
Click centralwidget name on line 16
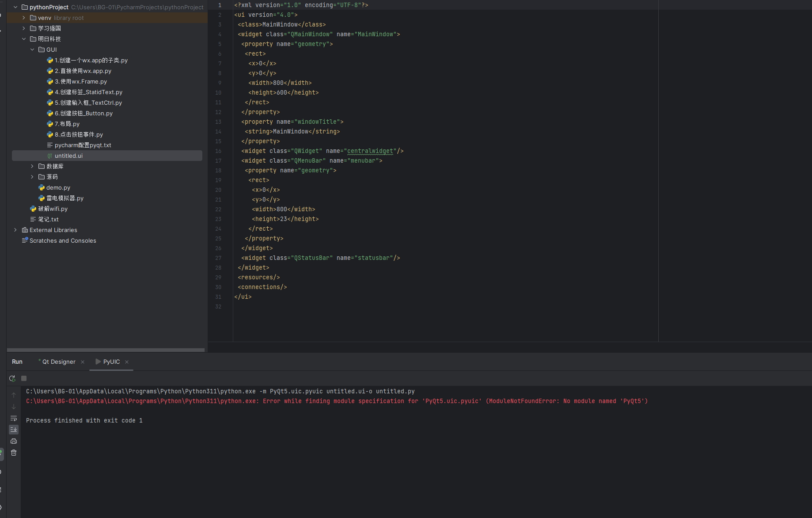[x=370, y=151]
